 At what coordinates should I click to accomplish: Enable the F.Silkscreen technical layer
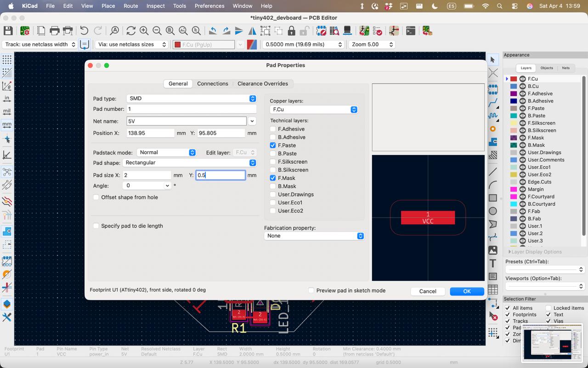pyautogui.click(x=272, y=161)
